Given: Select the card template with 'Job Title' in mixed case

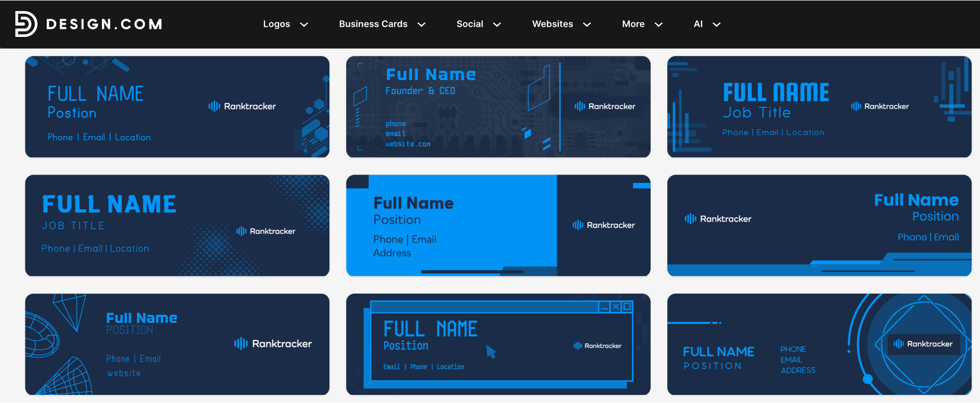Looking at the screenshot, I should click(819, 107).
